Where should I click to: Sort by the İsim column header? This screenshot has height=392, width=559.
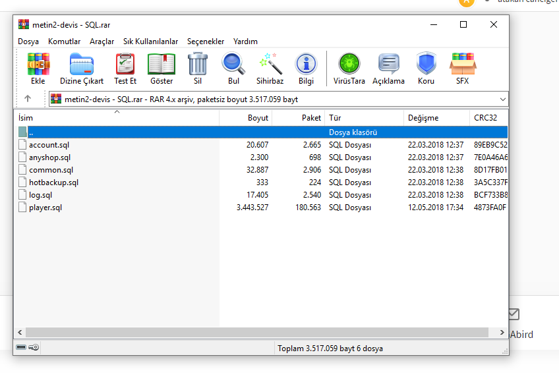117,117
